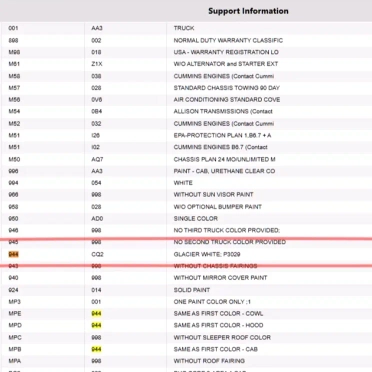Click code MPC in the first column
The image size is (372, 372).
15,337
